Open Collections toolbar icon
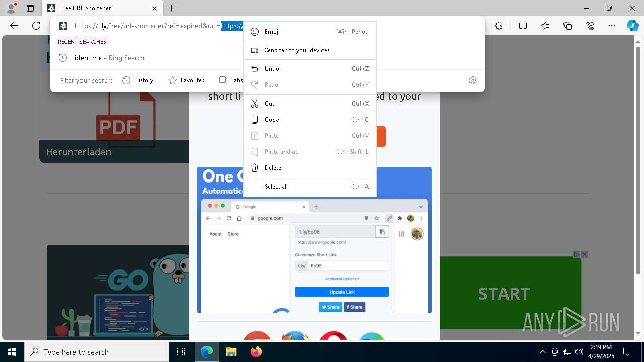This screenshot has width=644, height=362. tap(568, 26)
